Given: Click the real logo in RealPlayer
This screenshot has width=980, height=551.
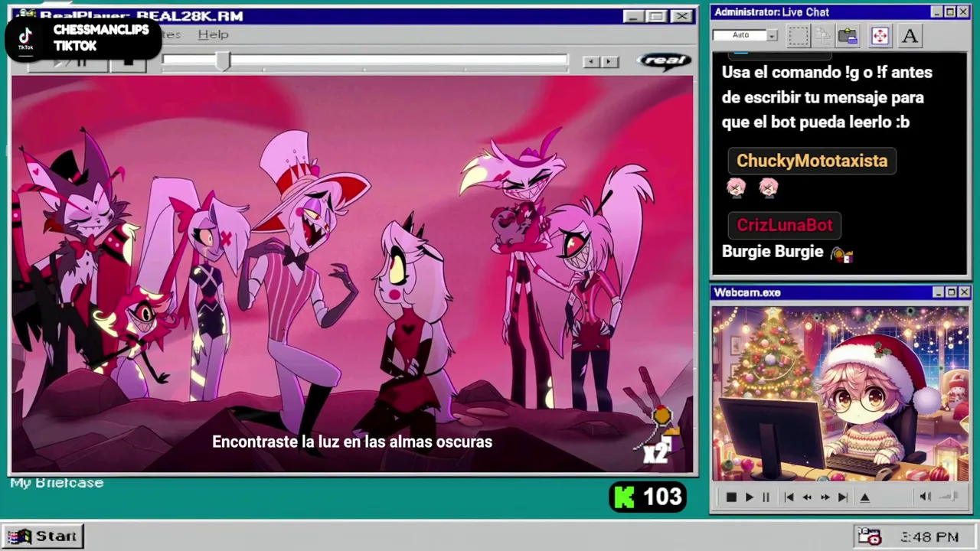Looking at the screenshot, I should [663, 60].
